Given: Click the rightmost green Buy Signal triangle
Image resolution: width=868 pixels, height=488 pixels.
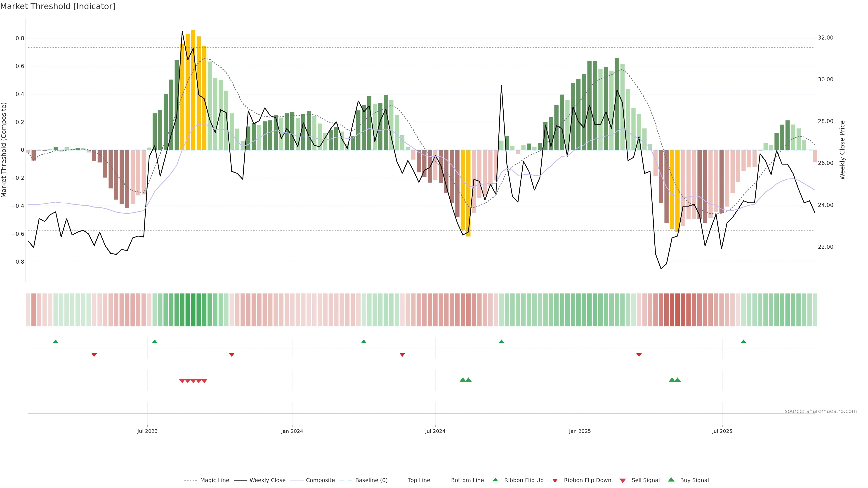Looking at the screenshot, I should click(678, 380).
